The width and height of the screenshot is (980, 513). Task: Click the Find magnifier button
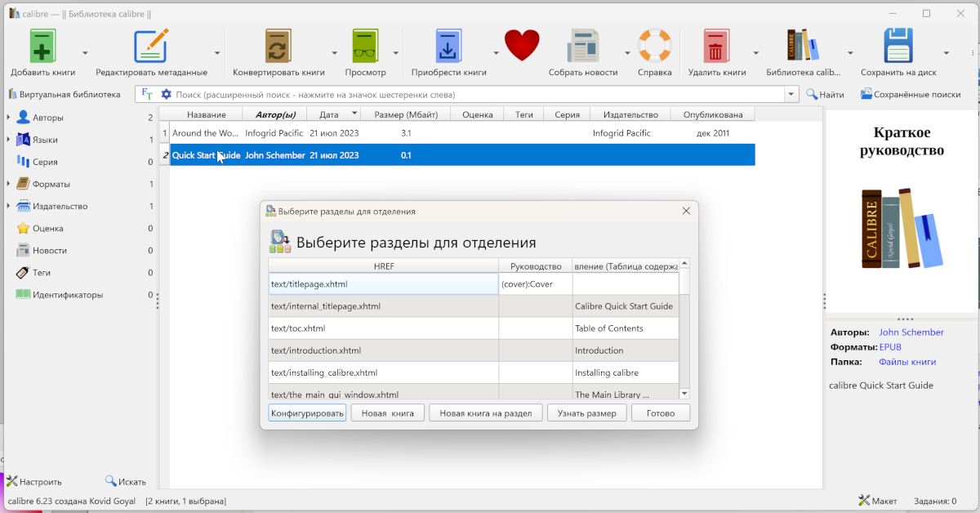pyautogui.click(x=826, y=94)
